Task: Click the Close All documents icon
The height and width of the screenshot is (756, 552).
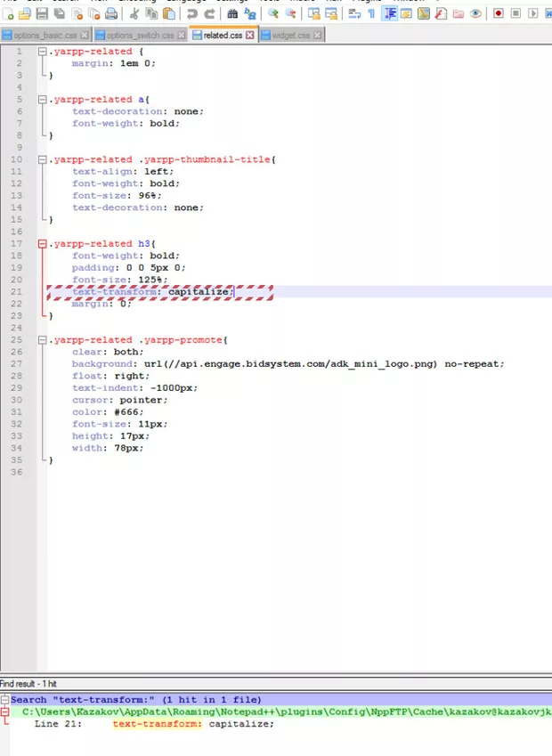Action: pyautogui.click(x=94, y=13)
